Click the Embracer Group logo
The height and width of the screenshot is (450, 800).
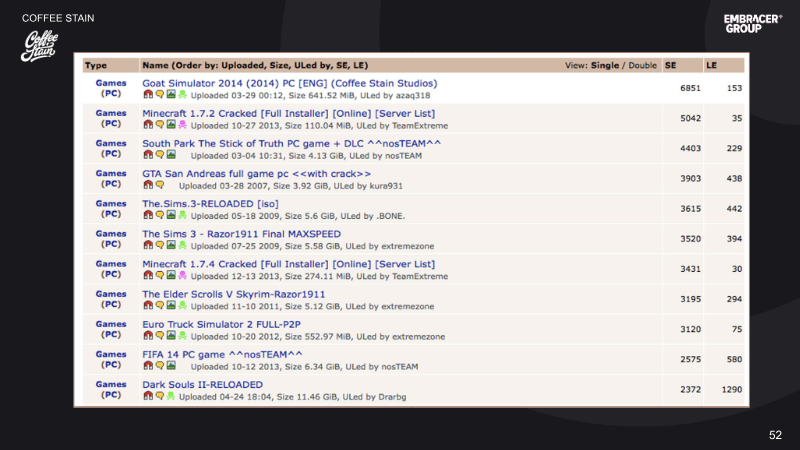point(753,23)
